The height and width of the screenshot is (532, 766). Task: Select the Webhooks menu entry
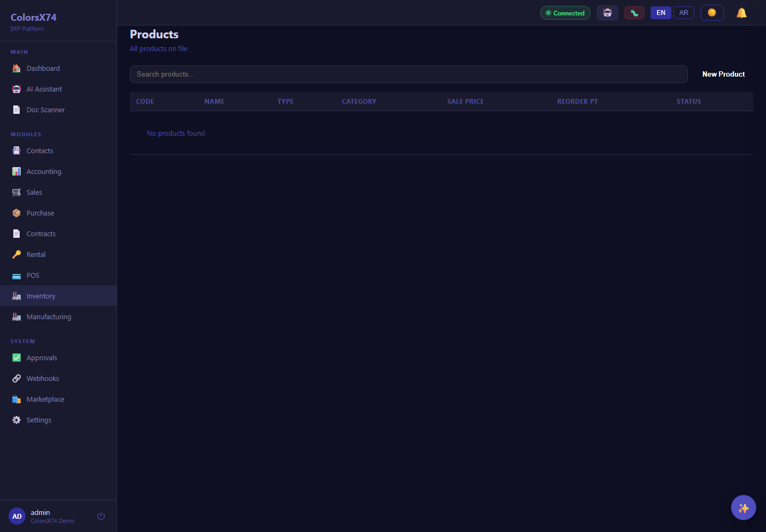tap(58, 378)
